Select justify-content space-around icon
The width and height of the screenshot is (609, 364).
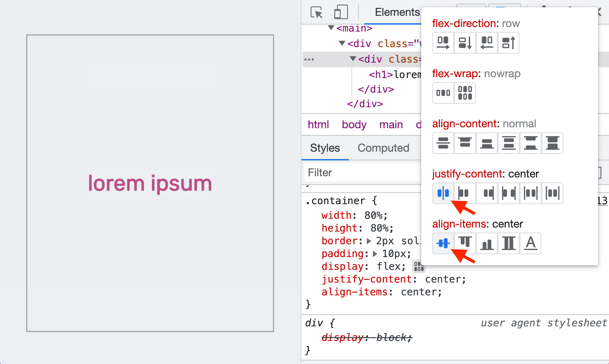(x=530, y=193)
